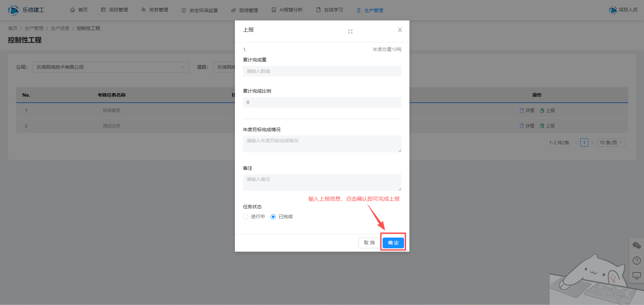Click the 确定 confirm button
The height and width of the screenshot is (305, 644).
tap(393, 243)
